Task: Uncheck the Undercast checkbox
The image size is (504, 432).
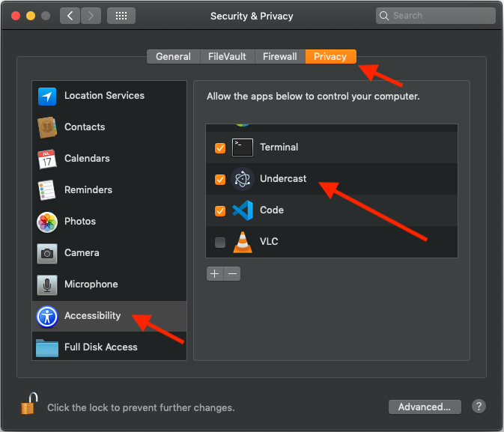Action: (220, 180)
